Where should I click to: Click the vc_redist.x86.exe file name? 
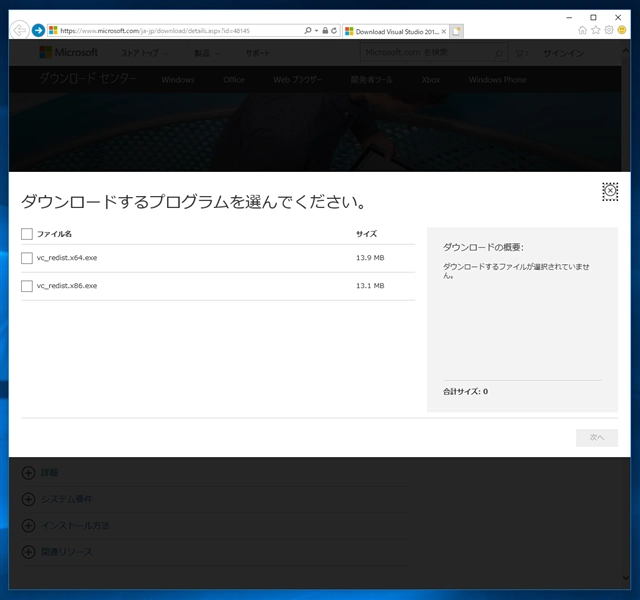67,286
